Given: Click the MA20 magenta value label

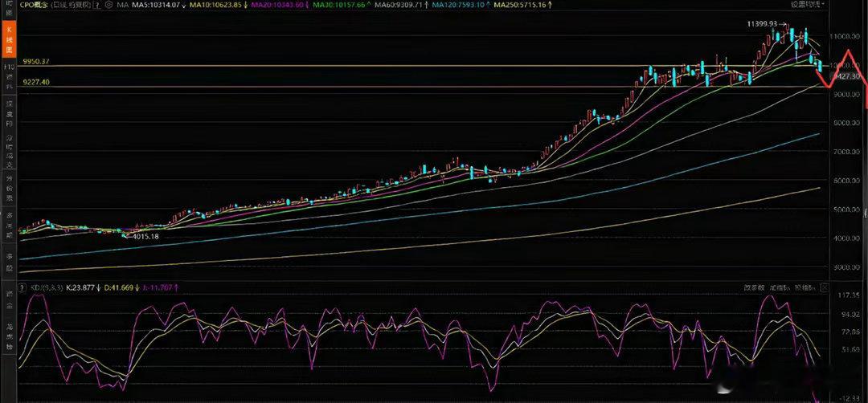Looking at the screenshot, I should click(x=278, y=5).
